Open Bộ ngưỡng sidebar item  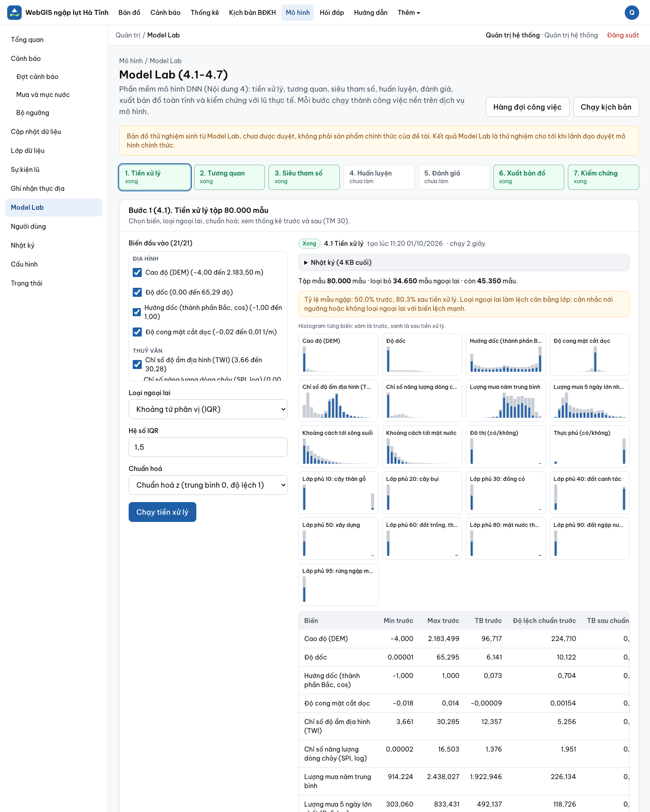tap(56, 113)
